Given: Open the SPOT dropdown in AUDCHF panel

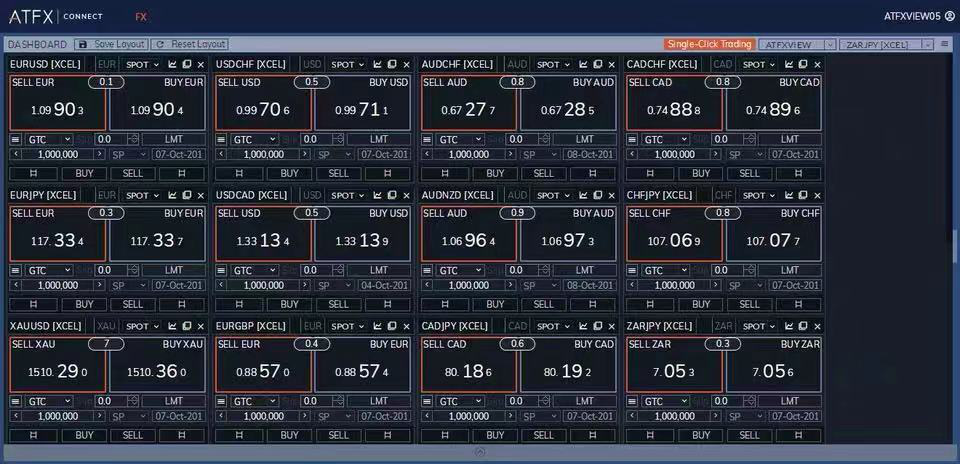Looking at the screenshot, I should tap(553, 64).
